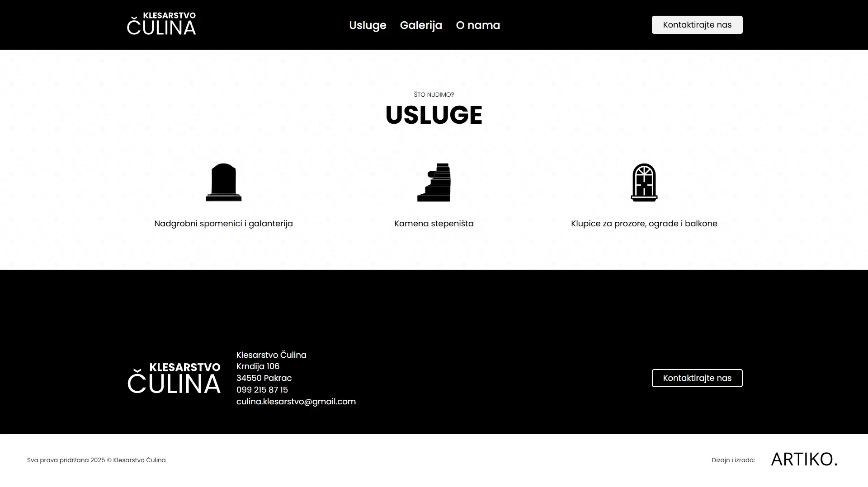Viewport: 868px width, 487px height.
Task: Click the large USLUGE section heading
Action: (434, 115)
